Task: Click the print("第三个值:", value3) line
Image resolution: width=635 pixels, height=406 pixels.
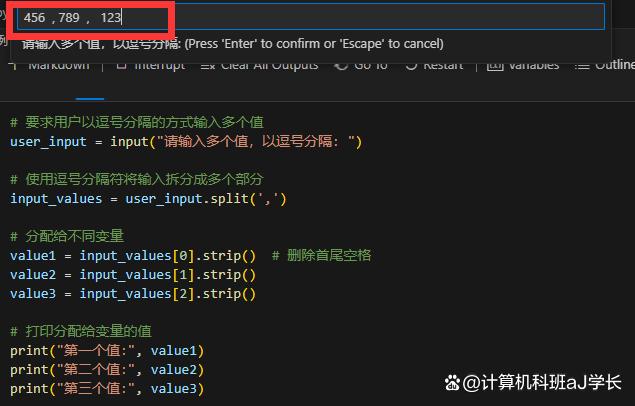Action: tap(107, 388)
